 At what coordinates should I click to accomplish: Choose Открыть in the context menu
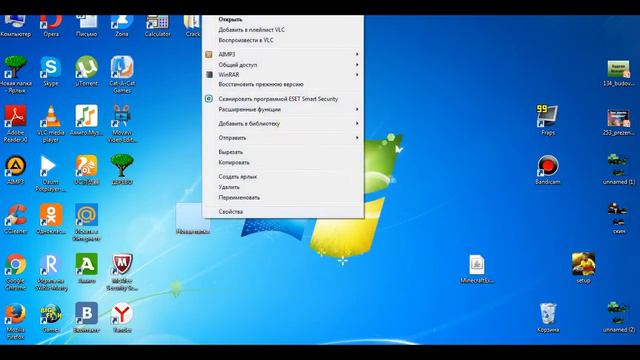[x=282, y=19]
